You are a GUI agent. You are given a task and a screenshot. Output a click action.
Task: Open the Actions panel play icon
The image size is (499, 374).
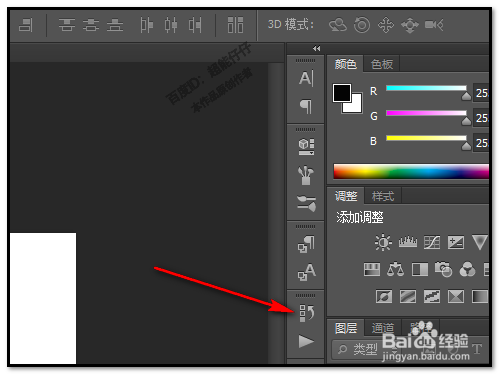pos(306,341)
